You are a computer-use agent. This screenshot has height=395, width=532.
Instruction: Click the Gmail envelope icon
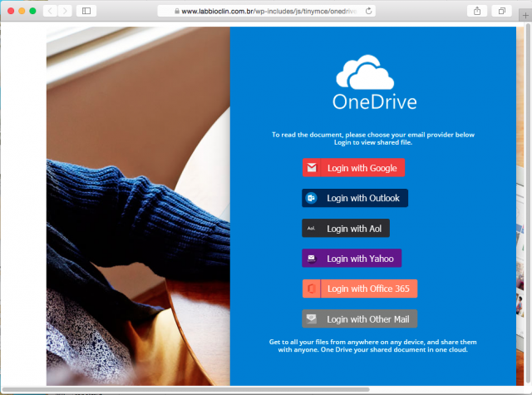312,168
